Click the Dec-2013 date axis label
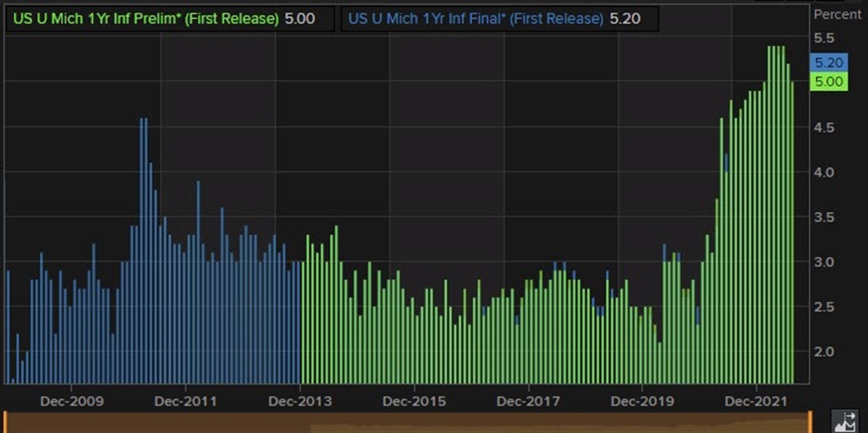868x433 pixels. (x=301, y=402)
